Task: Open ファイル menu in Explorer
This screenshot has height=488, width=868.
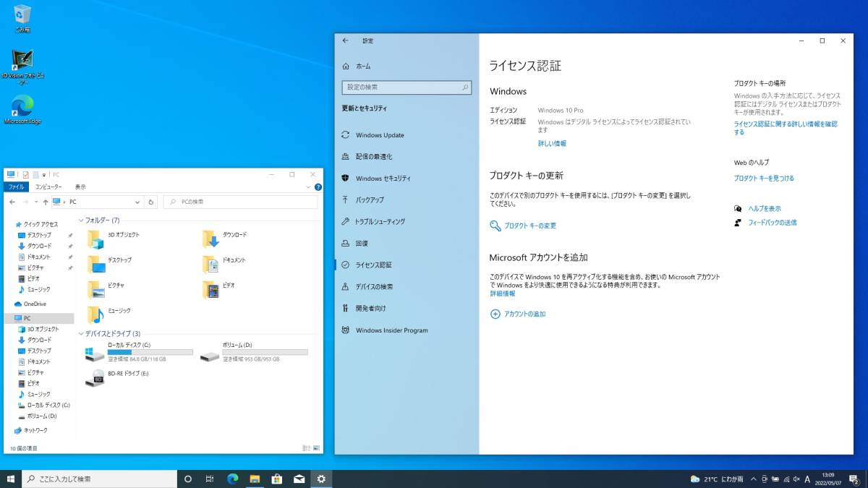Action: coord(16,187)
